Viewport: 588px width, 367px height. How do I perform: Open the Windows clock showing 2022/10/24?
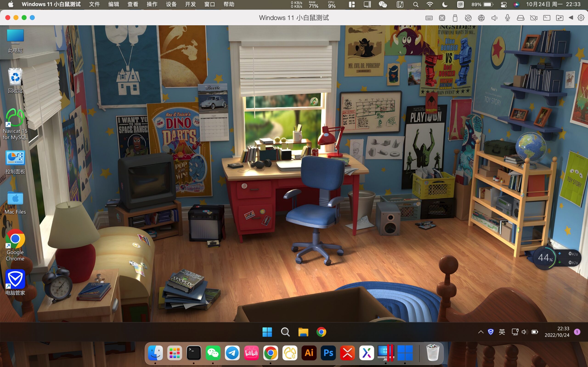(557, 332)
